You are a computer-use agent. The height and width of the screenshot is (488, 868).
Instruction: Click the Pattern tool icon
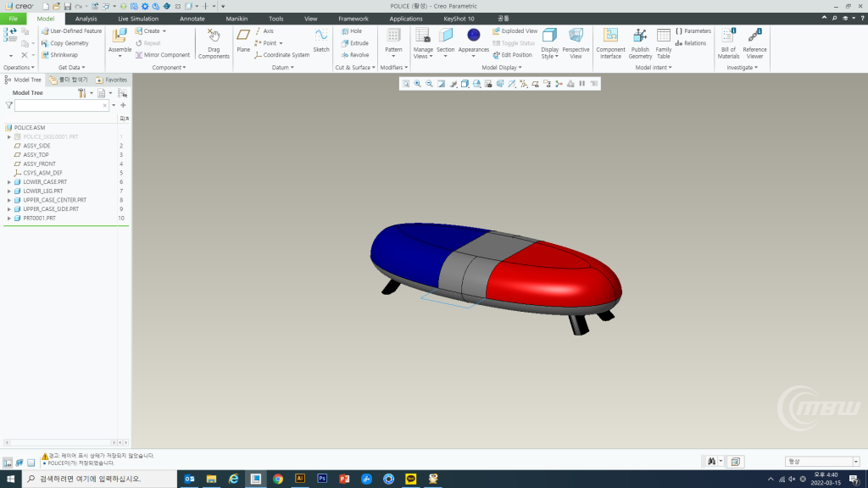pos(393,36)
